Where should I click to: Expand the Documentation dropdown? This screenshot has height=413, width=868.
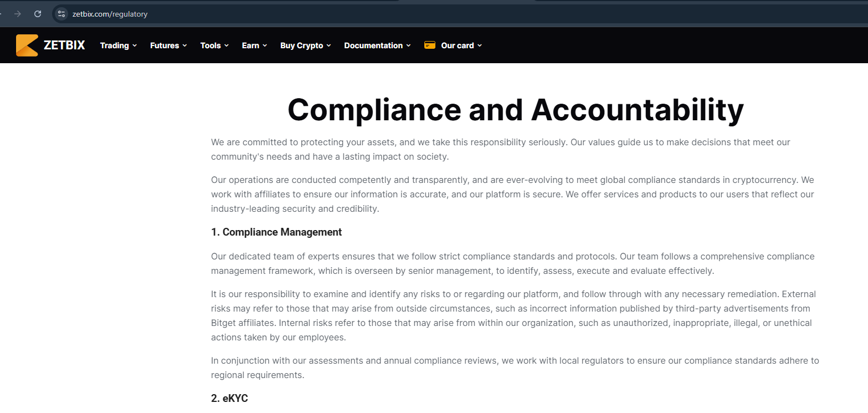pyautogui.click(x=377, y=45)
